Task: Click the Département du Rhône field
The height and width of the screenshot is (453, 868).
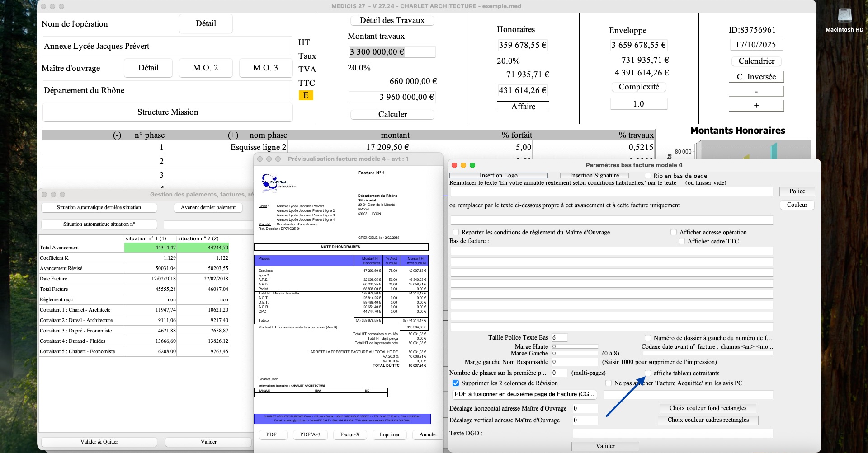Action: tap(168, 90)
